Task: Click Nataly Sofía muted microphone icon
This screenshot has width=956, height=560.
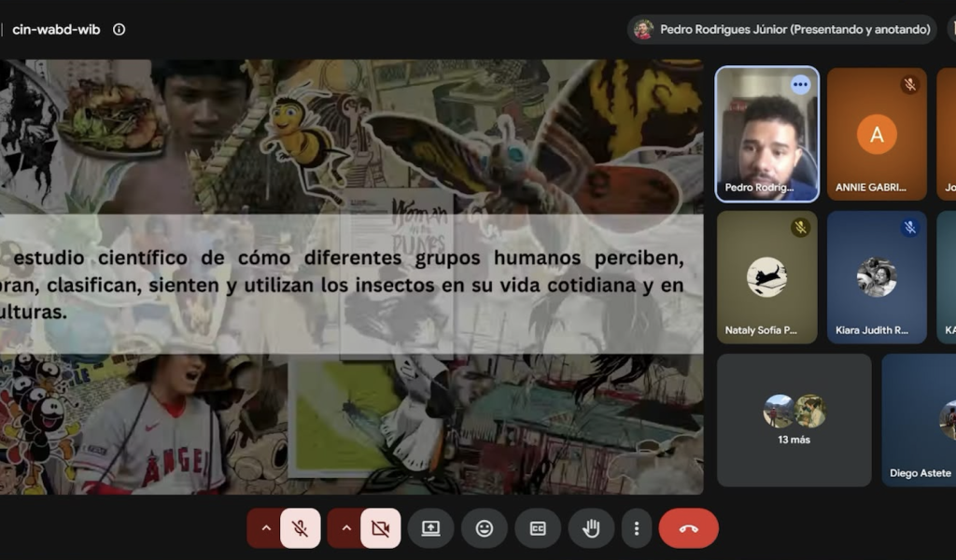Action: [800, 228]
